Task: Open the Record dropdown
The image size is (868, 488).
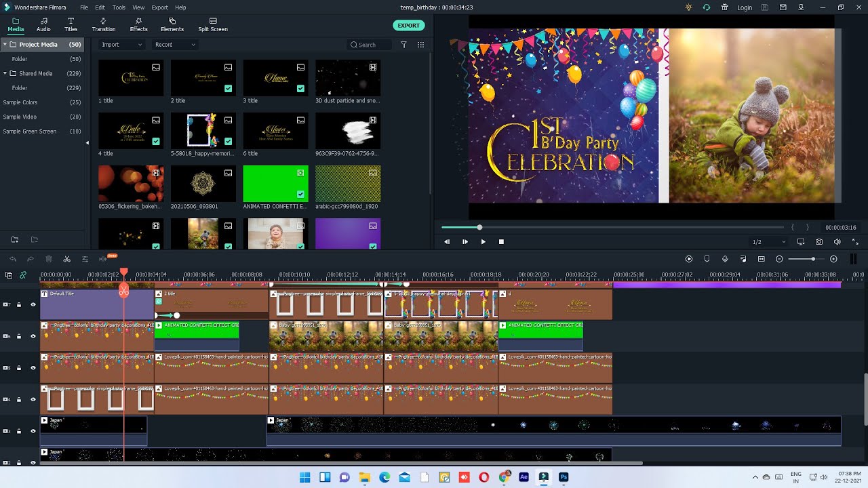Action: (x=175, y=45)
